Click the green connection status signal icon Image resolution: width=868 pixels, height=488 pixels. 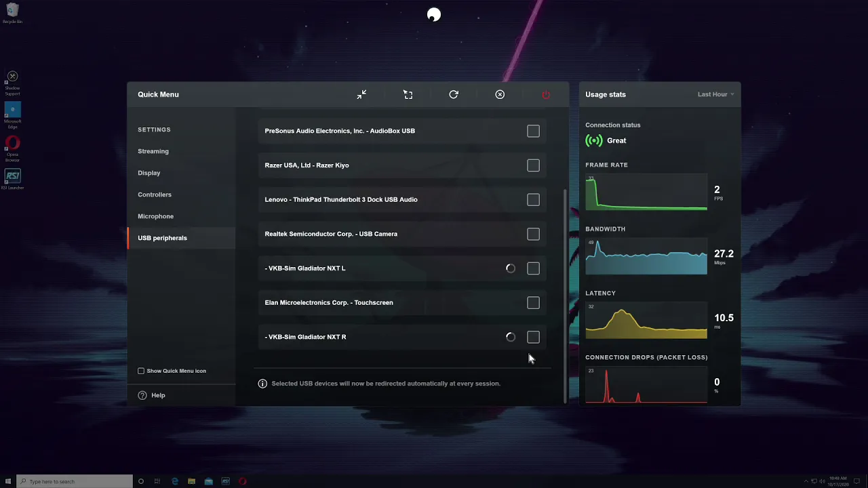(x=594, y=140)
